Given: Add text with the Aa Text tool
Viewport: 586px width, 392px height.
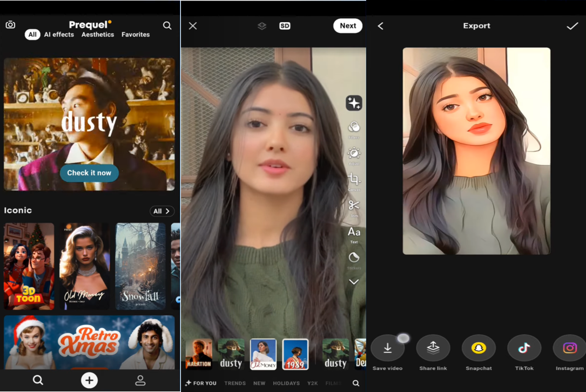Looking at the screenshot, I should 354,235.
